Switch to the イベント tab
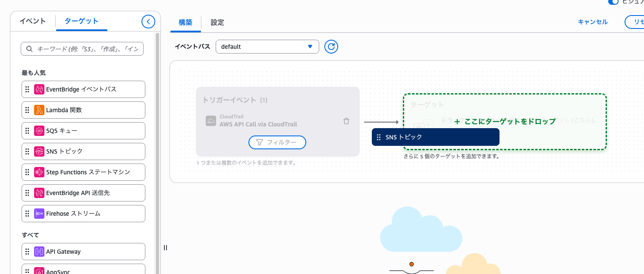This screenshot has height=274, width=644. point(32,21)
